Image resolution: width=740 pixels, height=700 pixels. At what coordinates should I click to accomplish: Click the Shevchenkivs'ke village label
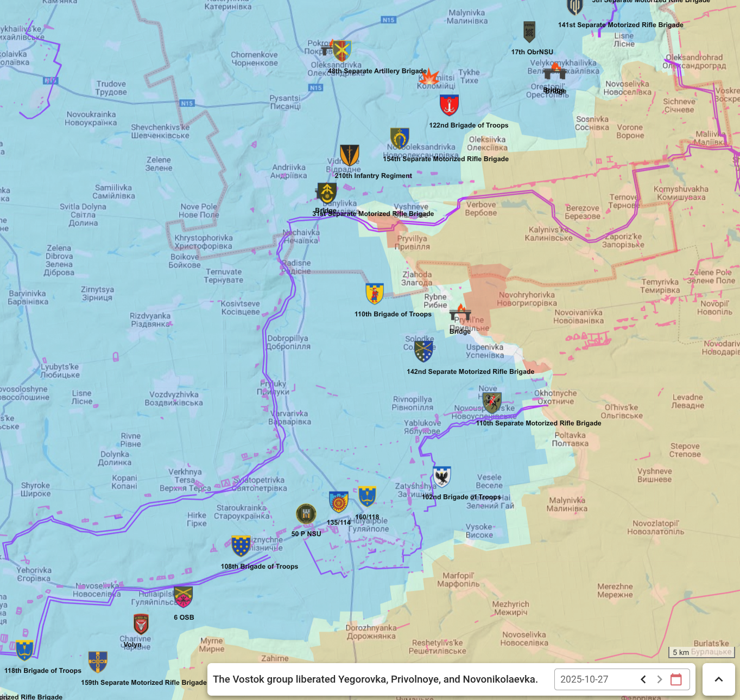tap(160, 131)
